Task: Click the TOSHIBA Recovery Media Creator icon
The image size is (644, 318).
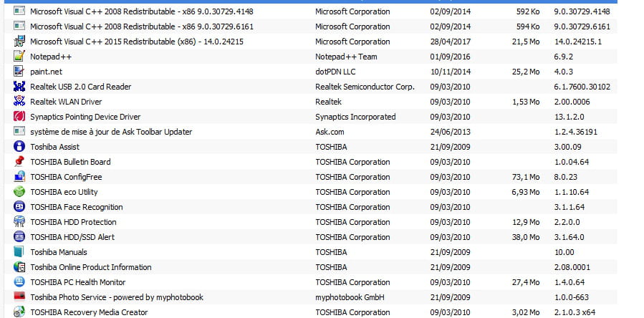Action: 19,312
